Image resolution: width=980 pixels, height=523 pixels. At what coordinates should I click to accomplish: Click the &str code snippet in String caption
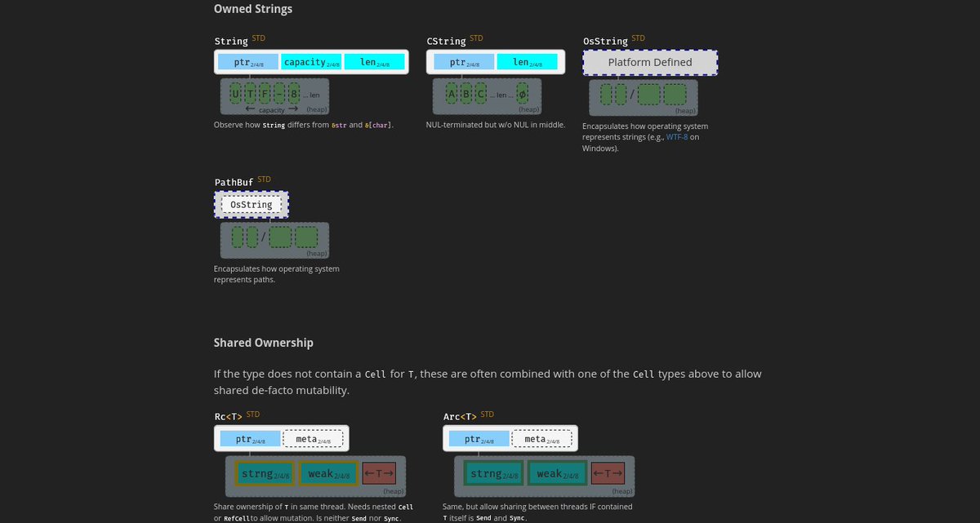point(339,125)
